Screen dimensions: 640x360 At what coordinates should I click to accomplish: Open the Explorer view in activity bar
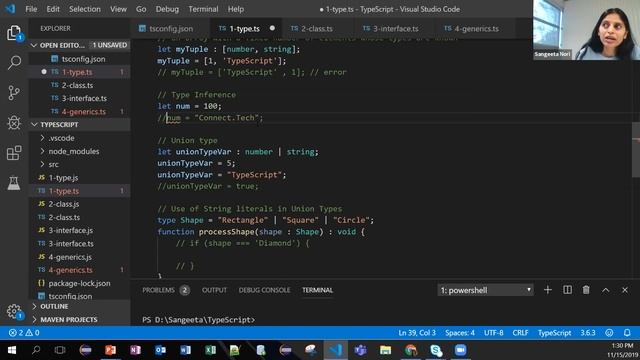point(14,33)
